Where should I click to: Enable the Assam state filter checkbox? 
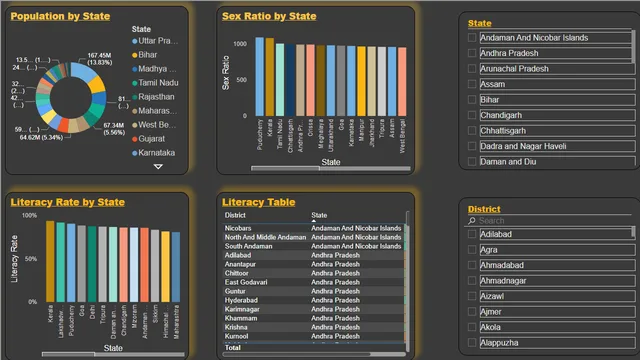point(472,84)
